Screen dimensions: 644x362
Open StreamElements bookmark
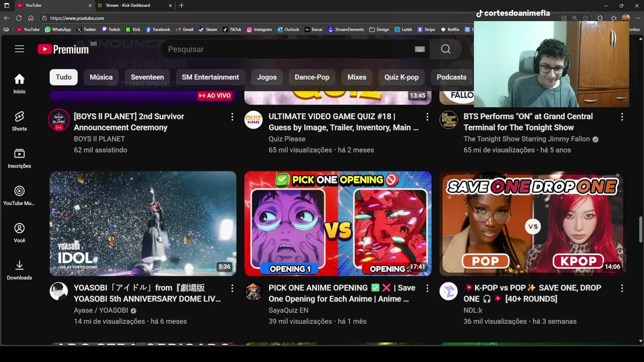click(346, 30)
